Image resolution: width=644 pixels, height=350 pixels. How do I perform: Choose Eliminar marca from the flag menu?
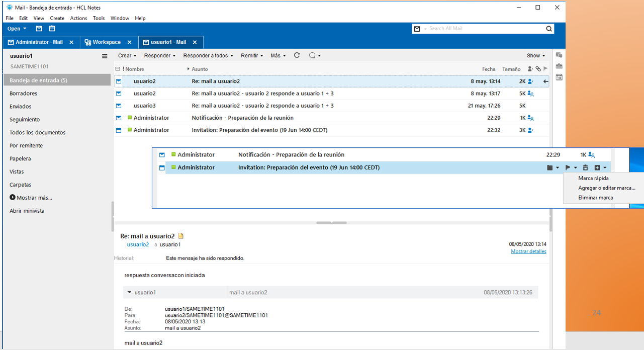[595, 198]
